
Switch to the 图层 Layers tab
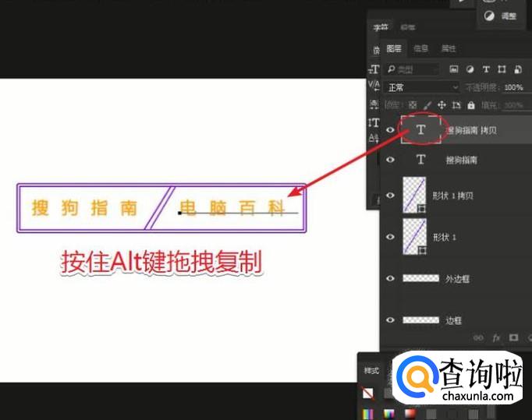point(394,48)
